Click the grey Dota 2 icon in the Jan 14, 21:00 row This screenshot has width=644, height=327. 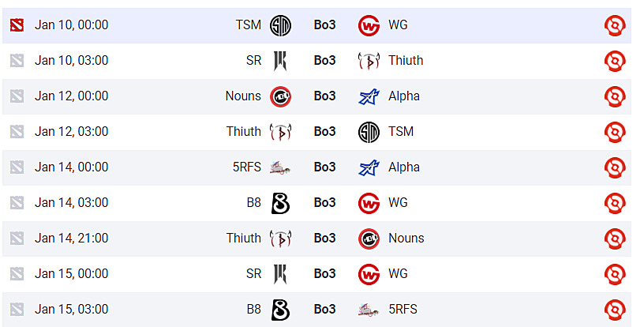pyautogui.click(x=17, y=239)
